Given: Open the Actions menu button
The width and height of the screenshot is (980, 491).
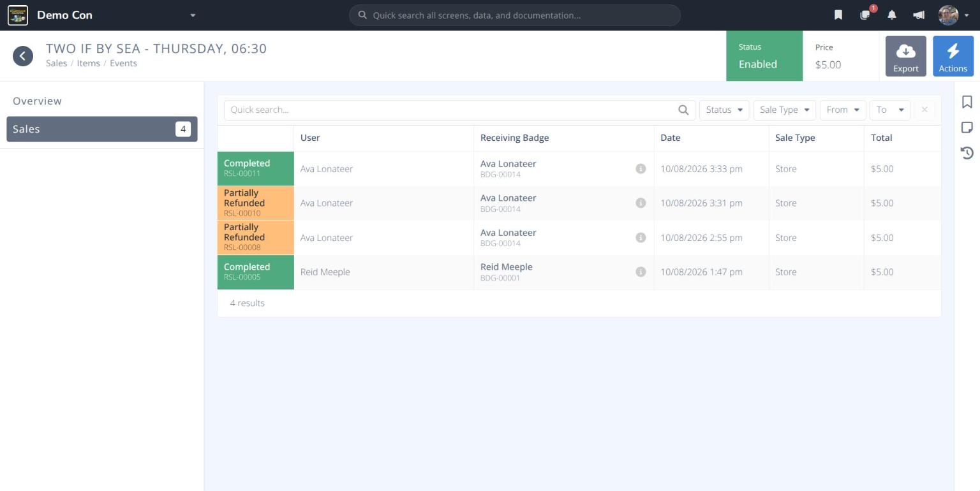Looking at the screenshot, I should 953,56.
